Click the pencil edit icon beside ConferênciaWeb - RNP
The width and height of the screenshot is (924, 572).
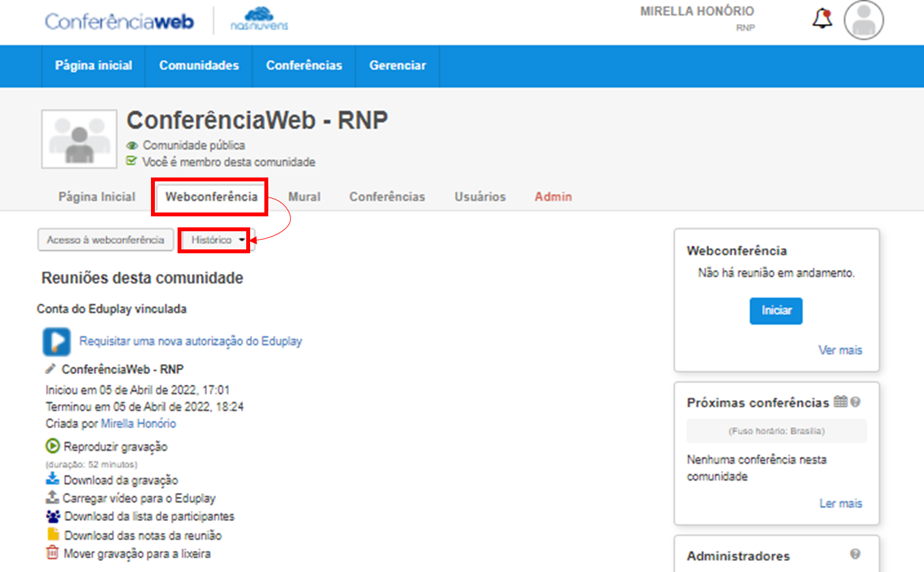[51, 369]
